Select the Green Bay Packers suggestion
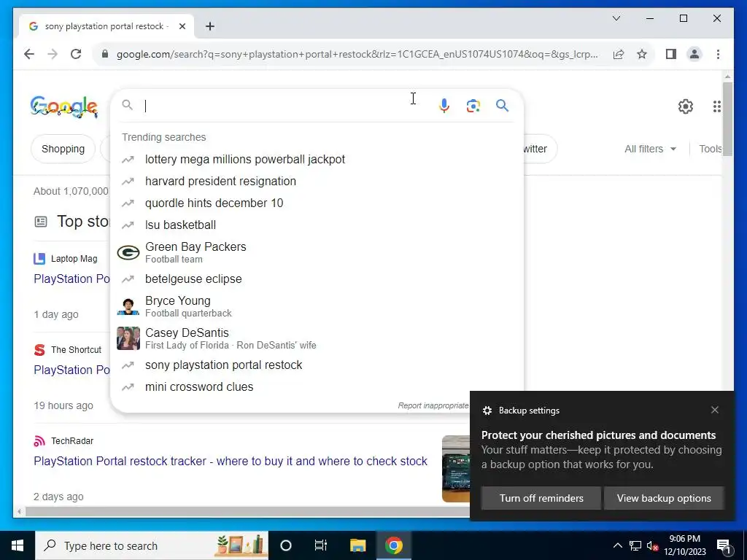Image resolution: width=747 pixels, height=560 pixels. point(317,252)
